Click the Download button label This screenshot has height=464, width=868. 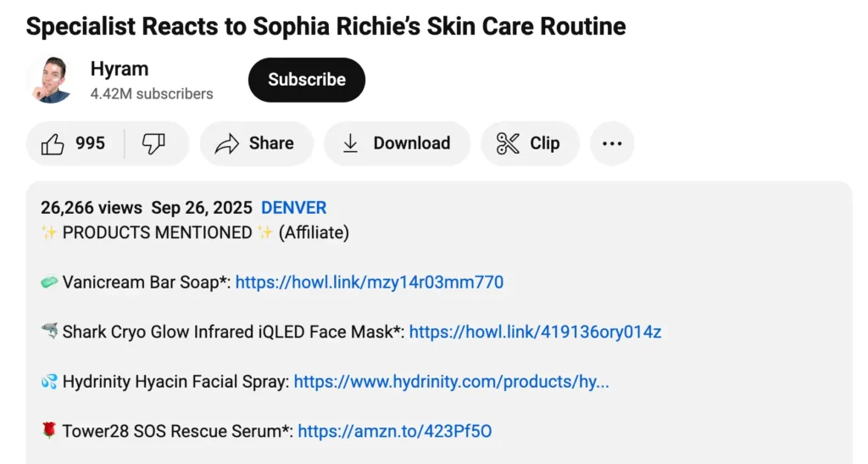coord(412,143)
